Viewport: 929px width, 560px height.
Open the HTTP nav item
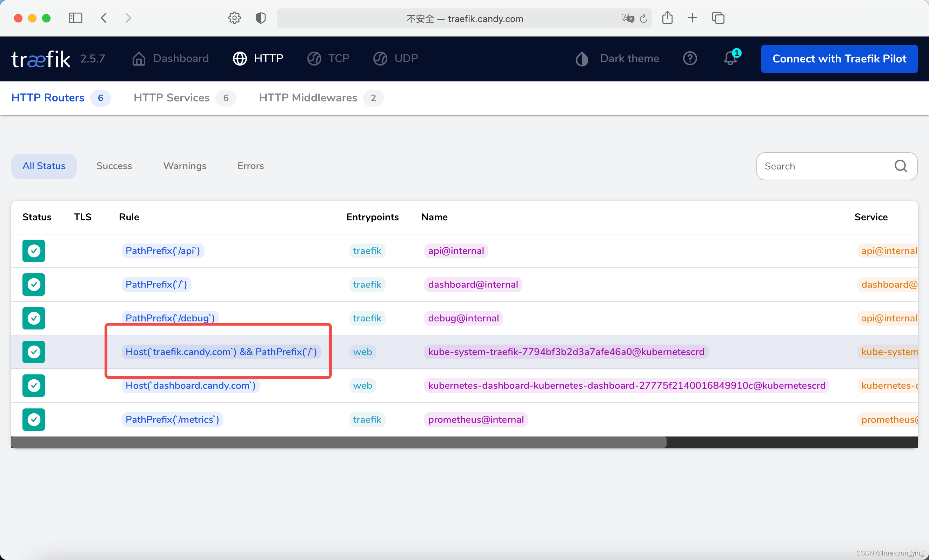tap(258, 59)
